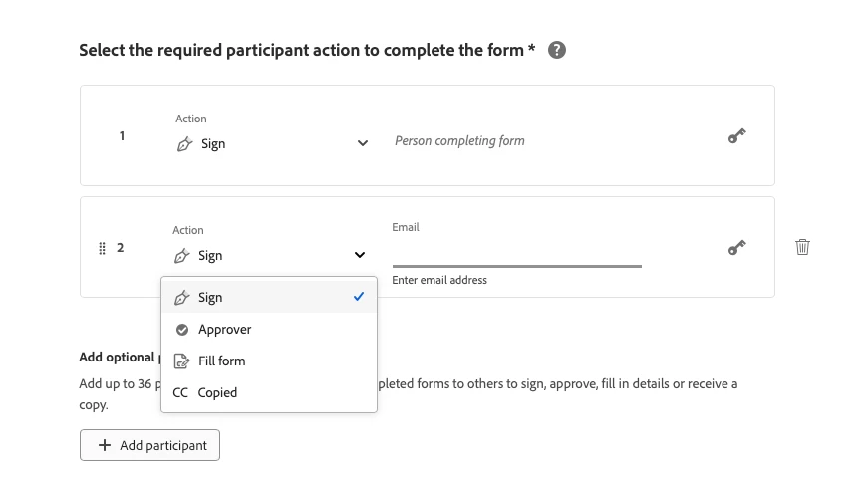Image resolution: width=868 pixels, height=482 pixels.
Task: Click the drag handle beside participant 2
Action: (102, 248)
